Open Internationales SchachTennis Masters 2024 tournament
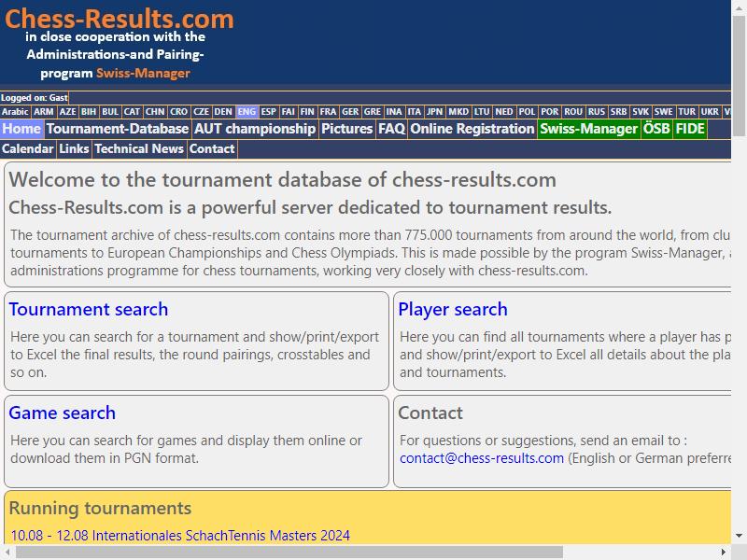 pos(180,536)
